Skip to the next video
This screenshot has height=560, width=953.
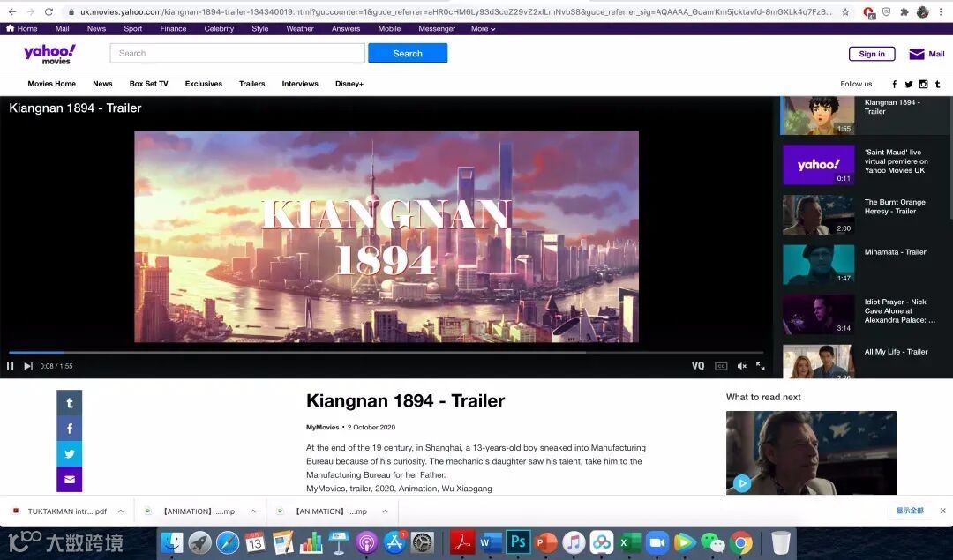point(28,366)
